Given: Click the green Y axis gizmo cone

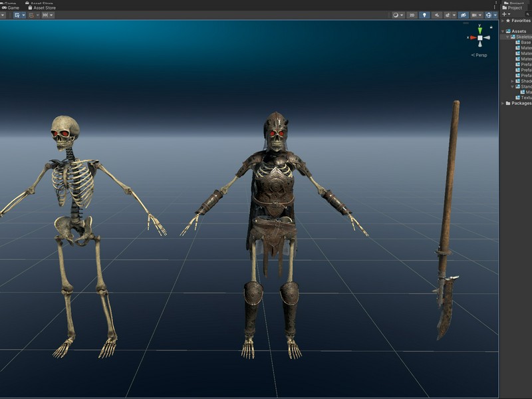Looking at the screenshot, I should point(479,31).
